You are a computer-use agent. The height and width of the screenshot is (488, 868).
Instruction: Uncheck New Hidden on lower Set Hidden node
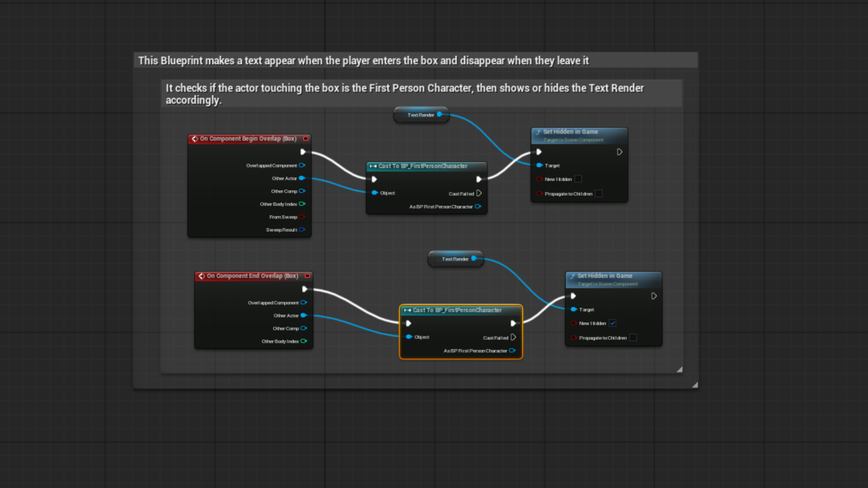coord(613,323)
